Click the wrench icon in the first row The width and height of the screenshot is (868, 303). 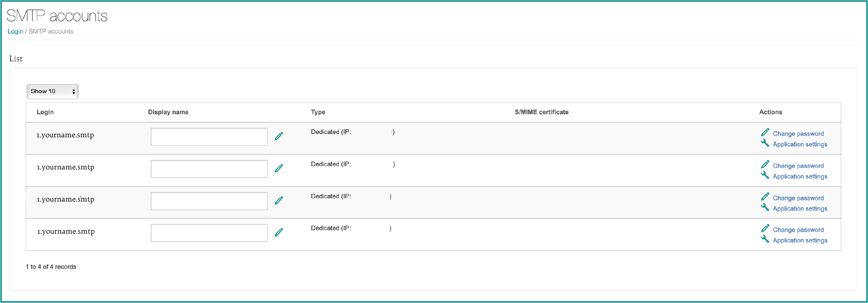tap(765, 143)
